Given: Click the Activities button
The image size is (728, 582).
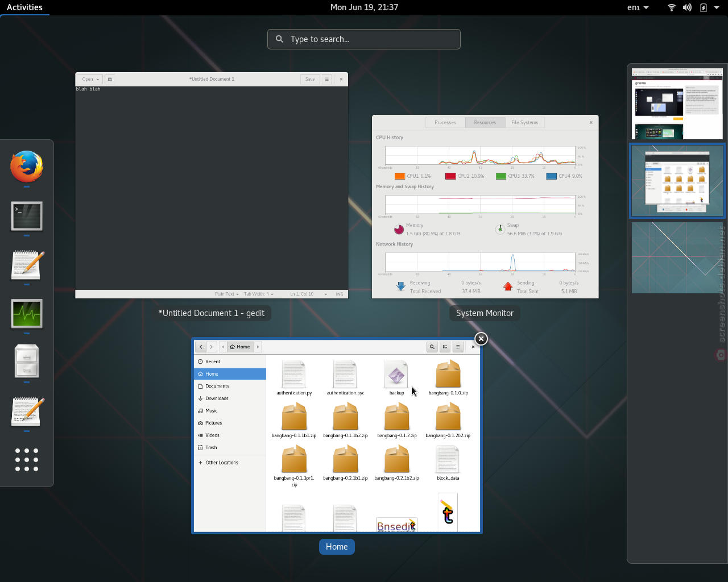Looking at the screenshot, I should click(24, 7).
